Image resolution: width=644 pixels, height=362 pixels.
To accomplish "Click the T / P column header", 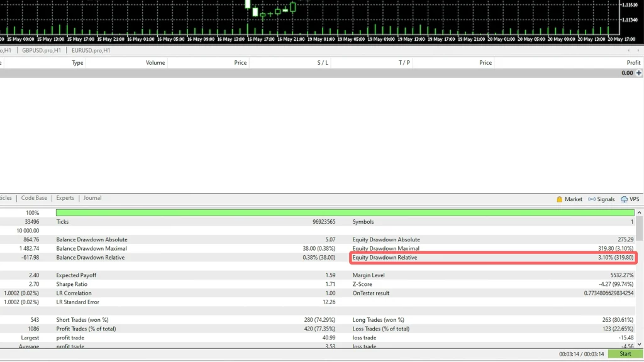I will 404,63.
